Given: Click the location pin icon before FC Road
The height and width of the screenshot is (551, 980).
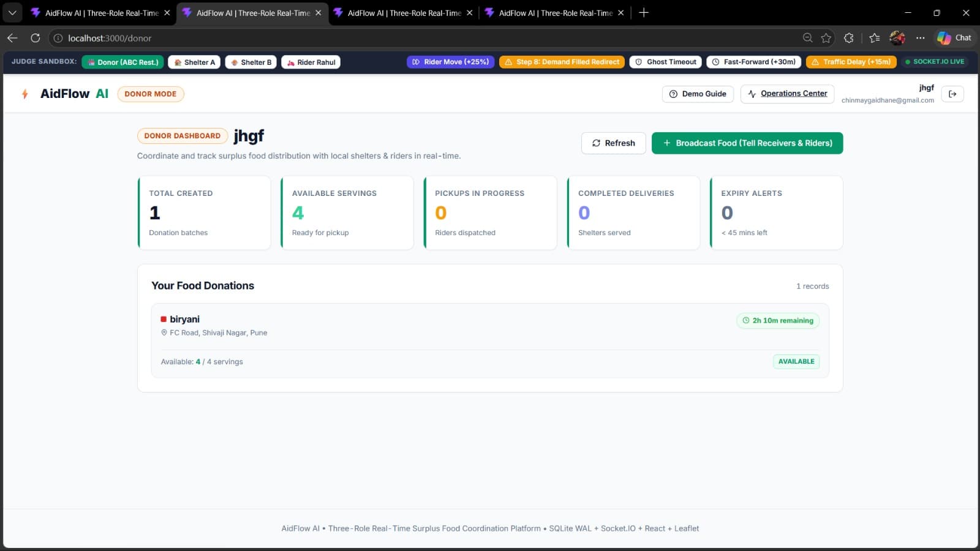Looking at the screenshot, I should tap(164, 332).
